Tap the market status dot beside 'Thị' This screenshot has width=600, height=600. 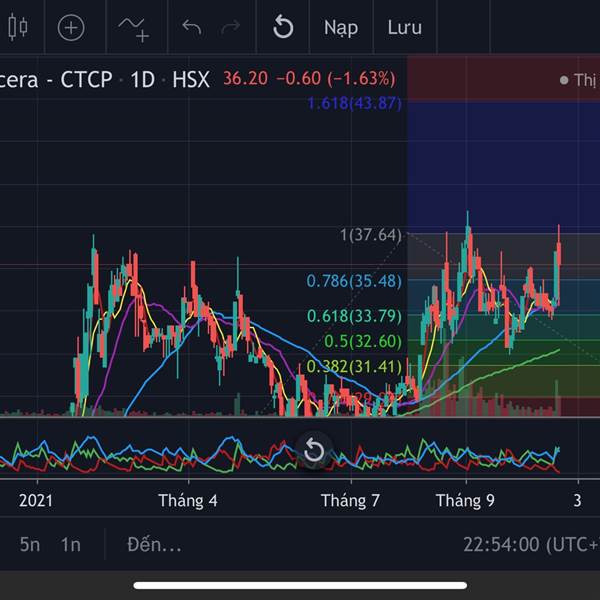tap(564, 80)
